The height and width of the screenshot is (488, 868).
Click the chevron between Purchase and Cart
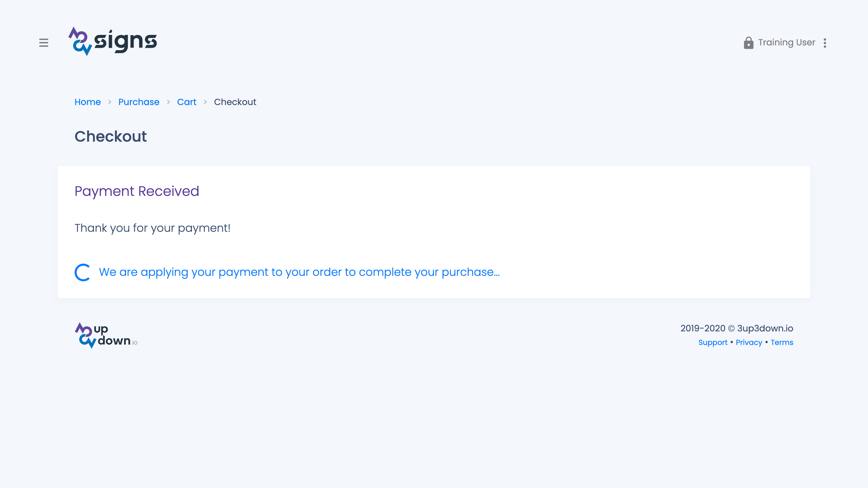pyautogui.click(x=168, y=102)
